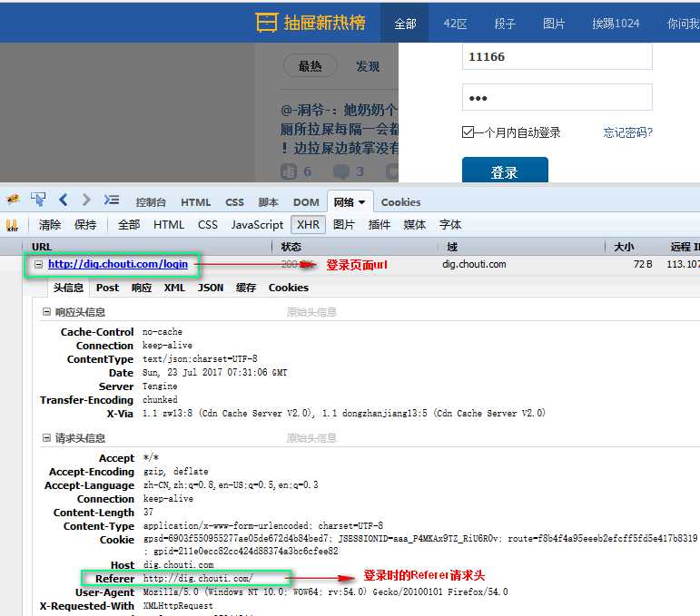Open the 图片 site navigation item
Image resolution: width=700 pixels, height=616 pixels.
tap(554, 24)
